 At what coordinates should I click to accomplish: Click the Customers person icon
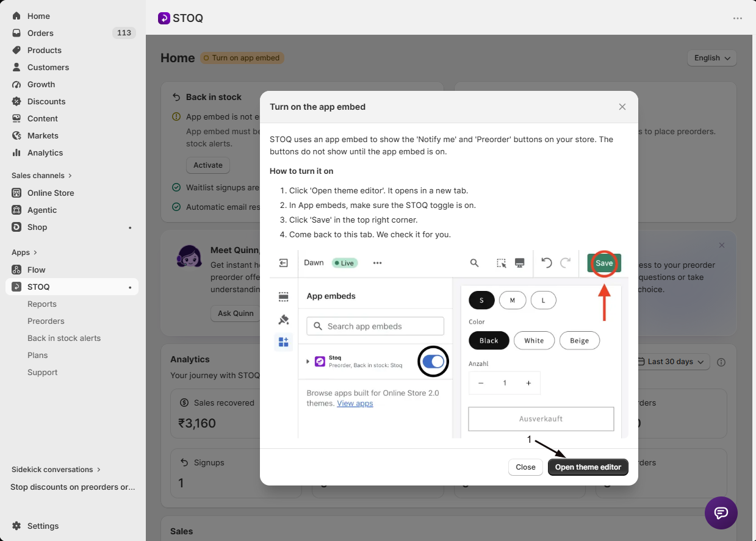pos(16,67)
